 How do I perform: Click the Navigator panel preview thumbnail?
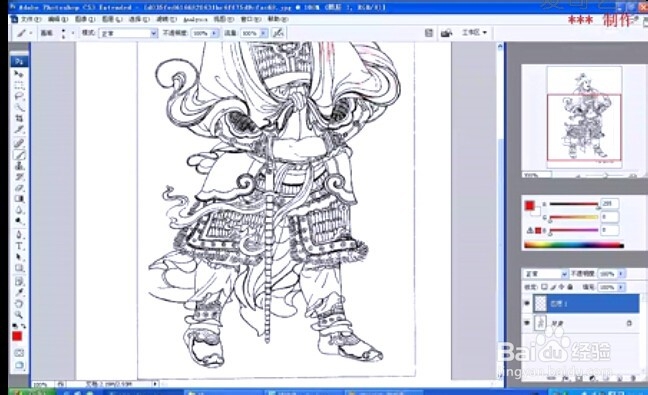coord(584,117)
